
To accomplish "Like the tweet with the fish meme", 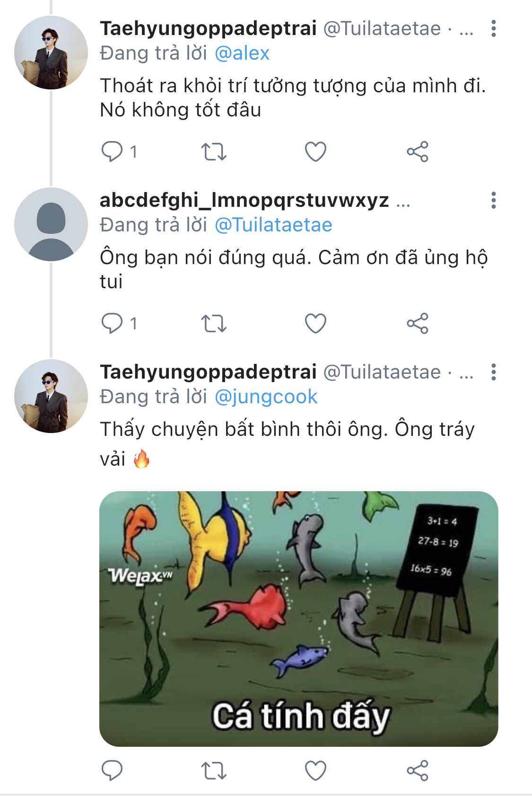I will coord(315,770).
